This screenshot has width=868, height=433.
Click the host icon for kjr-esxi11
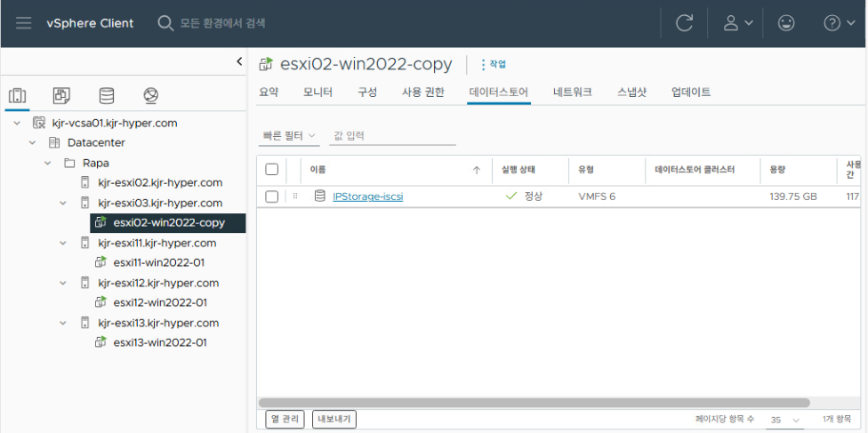[85, 243]
